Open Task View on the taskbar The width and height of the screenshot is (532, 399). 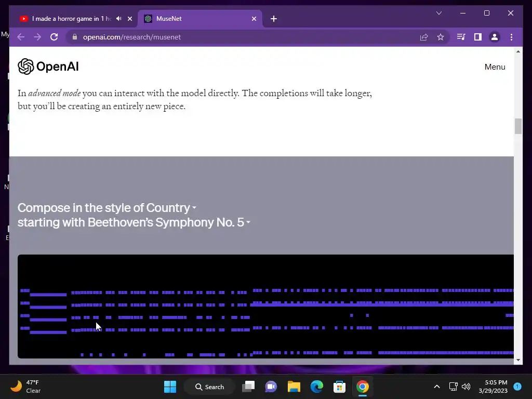[x=248, y=387]
